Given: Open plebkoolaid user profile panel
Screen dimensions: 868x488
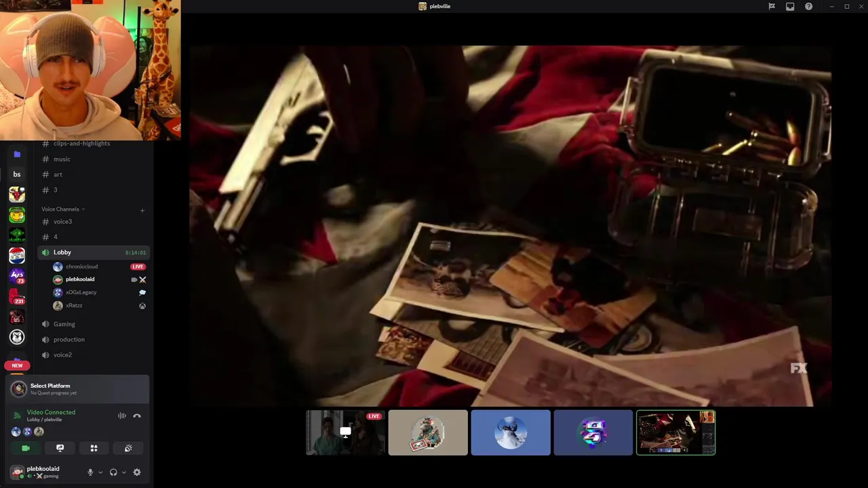Looking at the screenshot, I should [44, 472].
